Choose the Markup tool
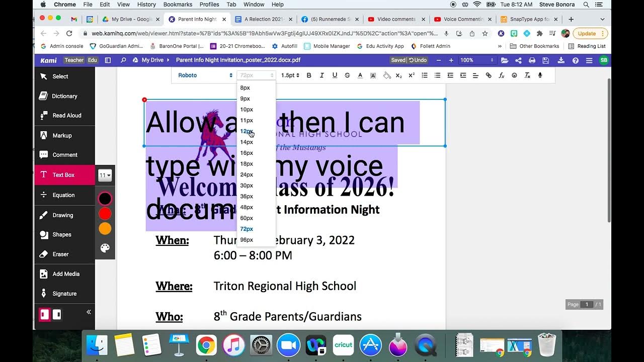The height and width of the screenshot is (362, 644). coord(64,135)
